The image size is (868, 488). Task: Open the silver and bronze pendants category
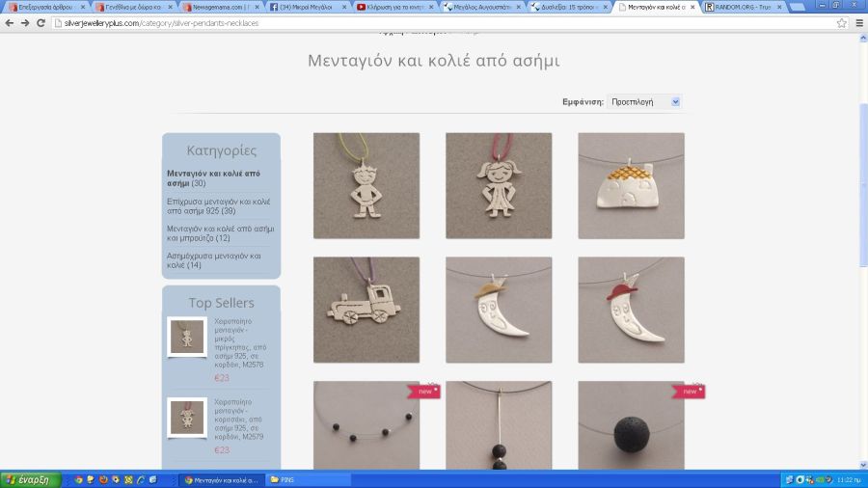[220, 232]
